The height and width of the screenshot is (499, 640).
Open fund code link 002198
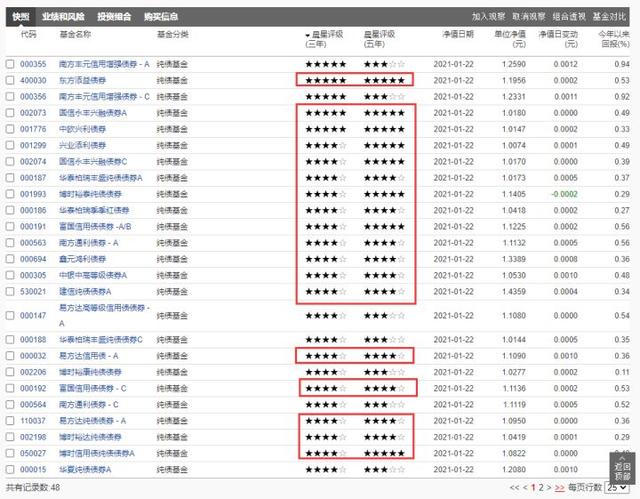(x=33, y=437)
